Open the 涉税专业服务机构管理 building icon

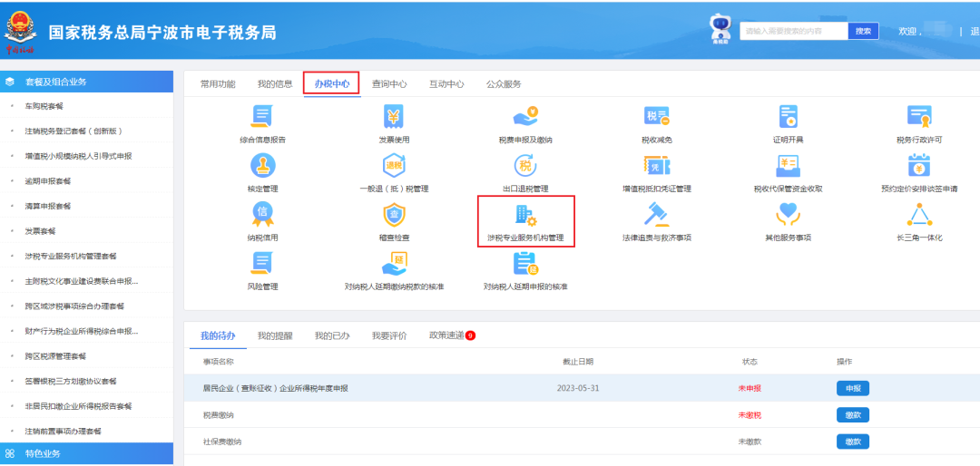coord(525,214)
